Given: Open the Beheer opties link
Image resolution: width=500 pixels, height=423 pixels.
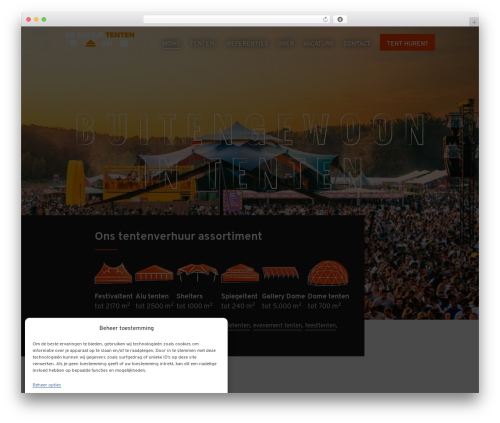Looking at the screenshot, I should (x=47, y=385).
